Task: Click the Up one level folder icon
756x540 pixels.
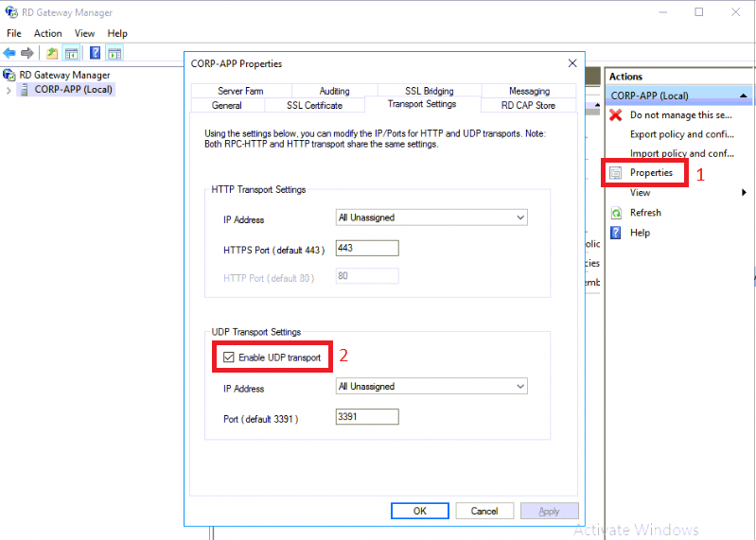Action: click(52, 53)
